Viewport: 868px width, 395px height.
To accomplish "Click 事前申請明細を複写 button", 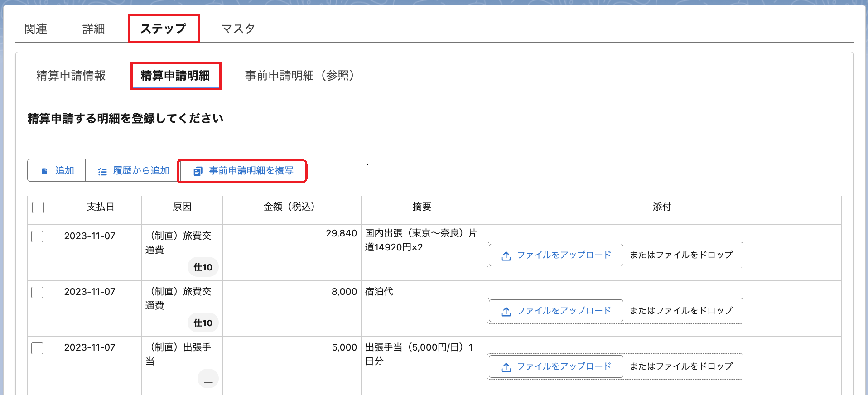I will tap(243, 171).
